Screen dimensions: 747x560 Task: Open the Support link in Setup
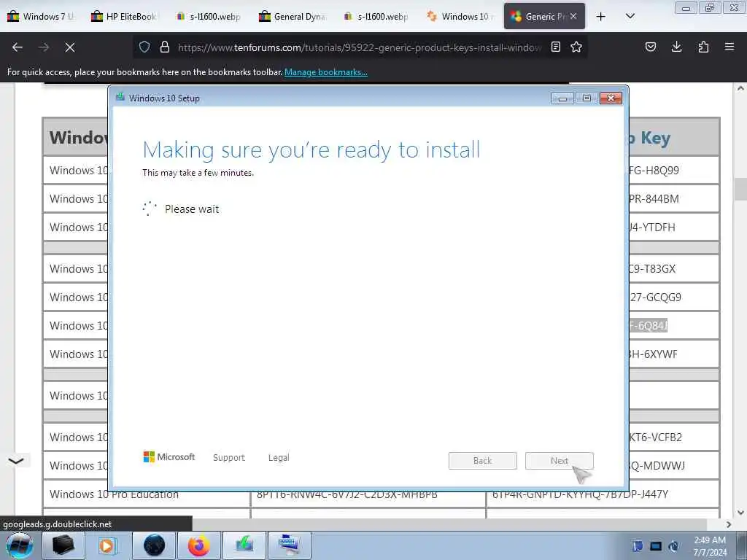click(x=228, y=458)
